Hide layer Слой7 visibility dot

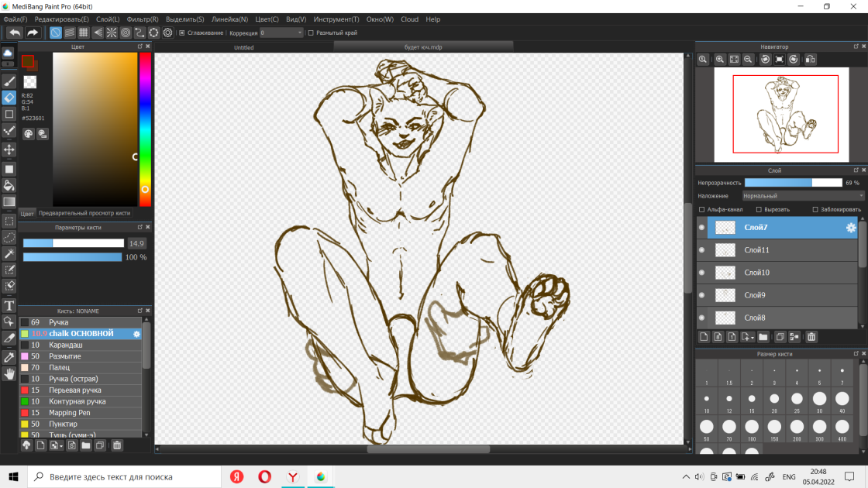click(x=702, y=228)
